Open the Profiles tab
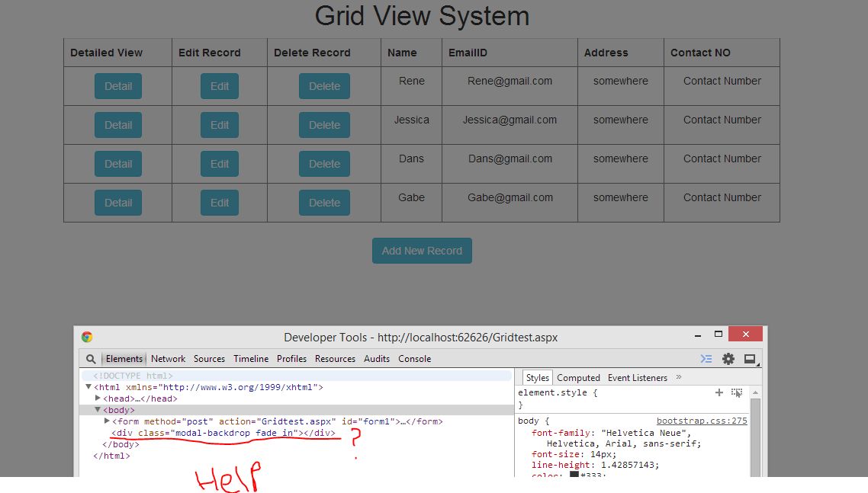This screenshot has width=868, height=493. pyautogui.click(x=291, y=359)
